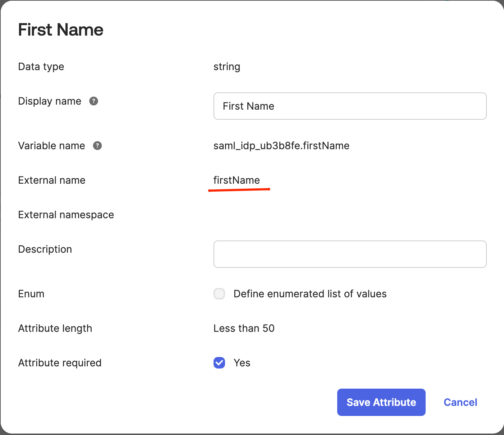Click the 'string' data type value

coord(227,67)
